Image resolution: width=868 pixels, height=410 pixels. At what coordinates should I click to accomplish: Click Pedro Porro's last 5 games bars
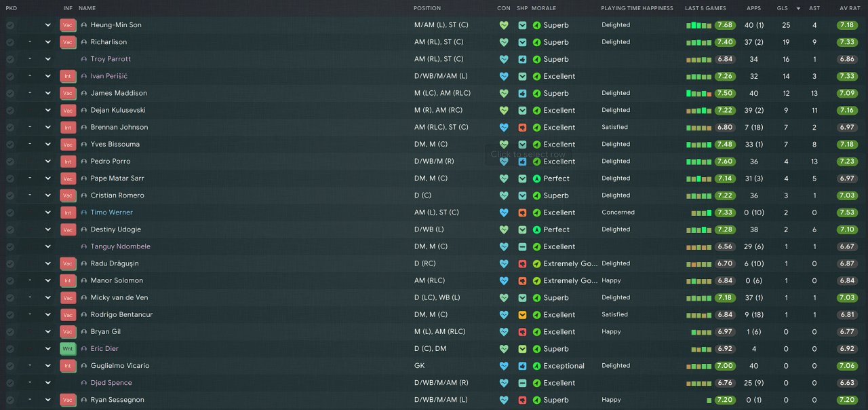698,162
